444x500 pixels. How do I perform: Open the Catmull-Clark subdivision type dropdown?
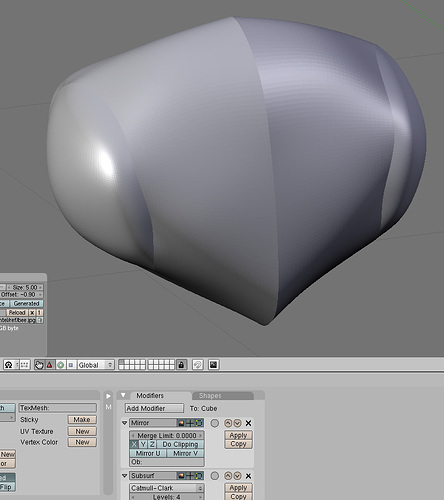(167, 488)
